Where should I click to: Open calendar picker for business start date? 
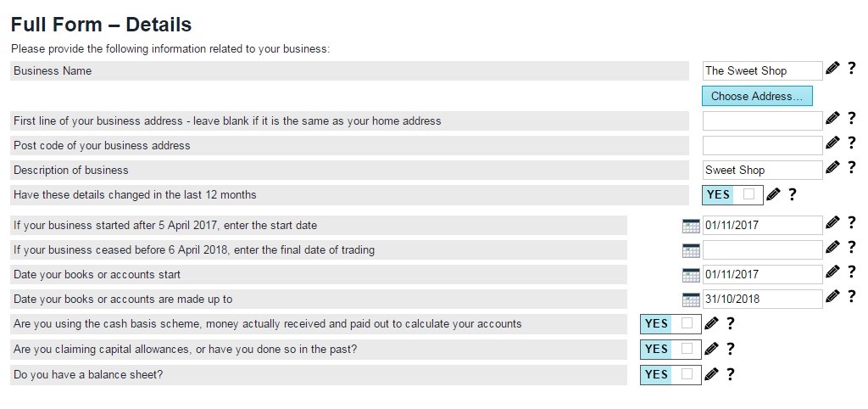coord(691,226)
